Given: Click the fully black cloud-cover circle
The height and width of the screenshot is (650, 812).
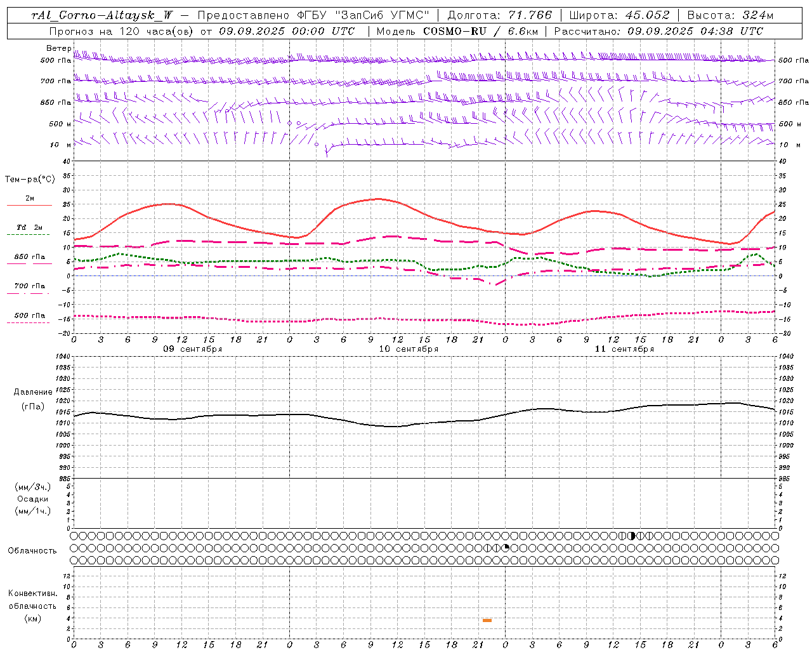Looking at the screenshot, I should coord(631,536).
